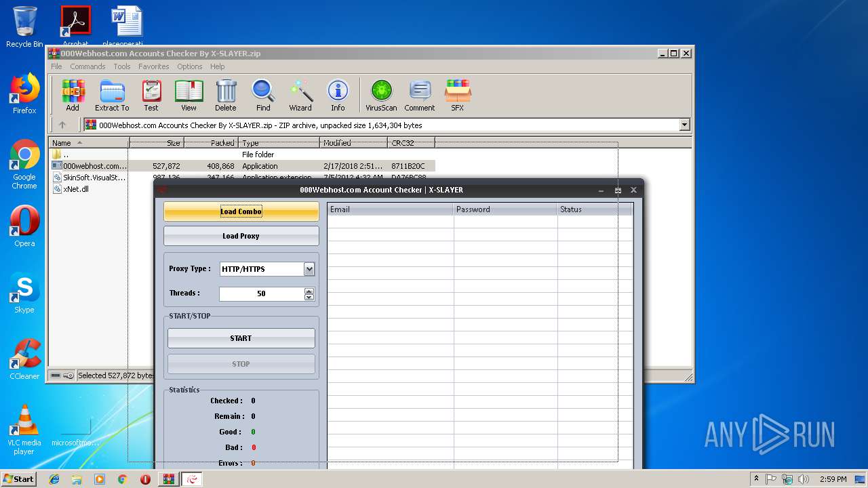This screenshot has width=868, height=488.
Task: Switch to WinRAR taskbar button
Action: [168, 479]
